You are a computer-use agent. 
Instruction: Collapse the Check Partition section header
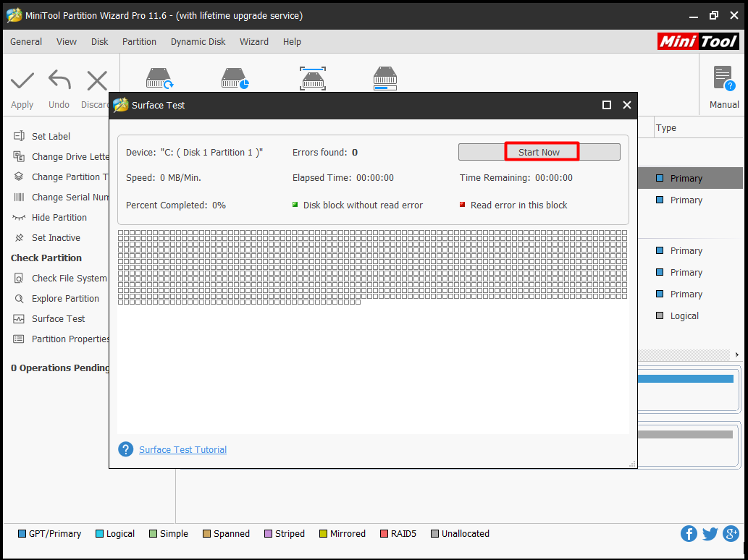46,258
